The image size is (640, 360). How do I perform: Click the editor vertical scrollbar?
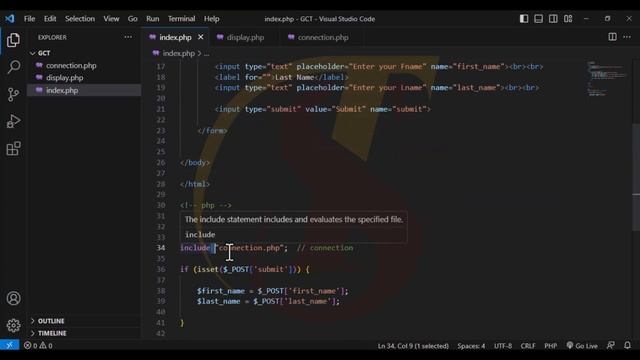636,176
